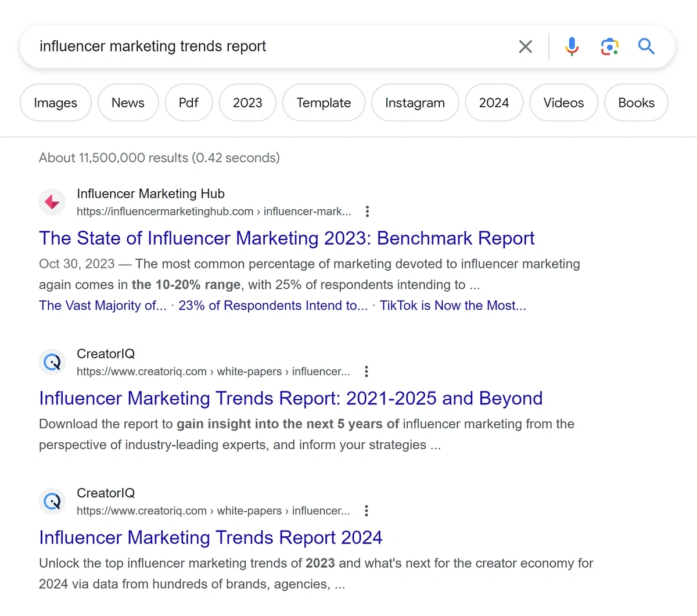Submit search with the magnifying glass icon
Screen dimensions: 697x616
pos(646,46)
